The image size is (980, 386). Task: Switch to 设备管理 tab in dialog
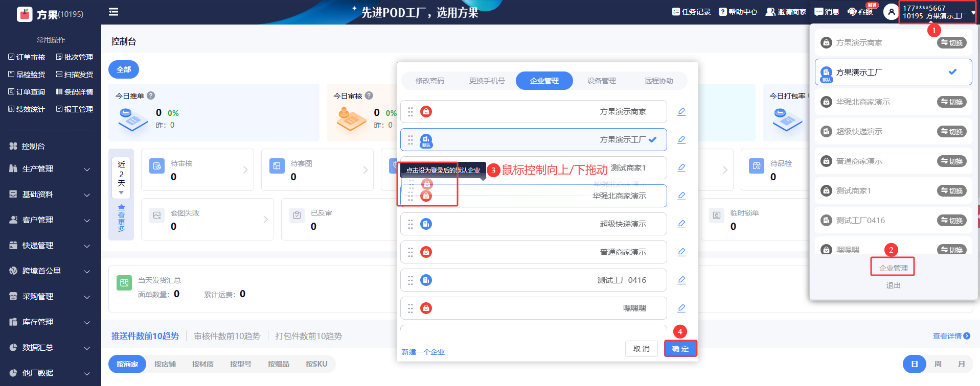point(602,81)
